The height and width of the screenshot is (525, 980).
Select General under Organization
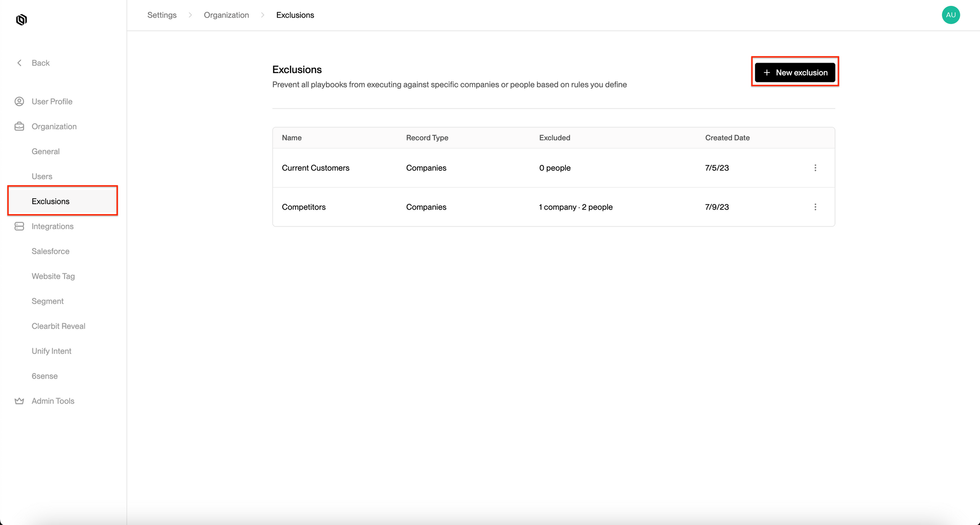pos(46,151)
